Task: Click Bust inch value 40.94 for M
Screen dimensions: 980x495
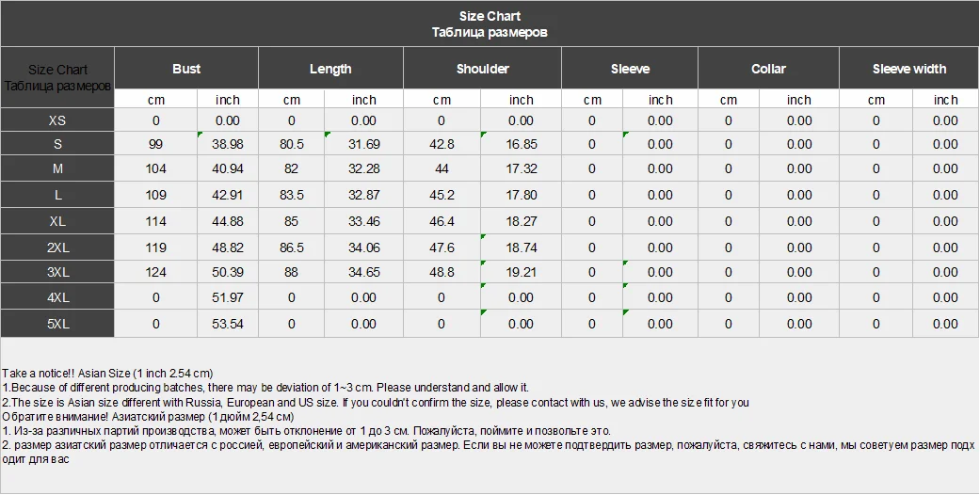Action: pos(228,168)
